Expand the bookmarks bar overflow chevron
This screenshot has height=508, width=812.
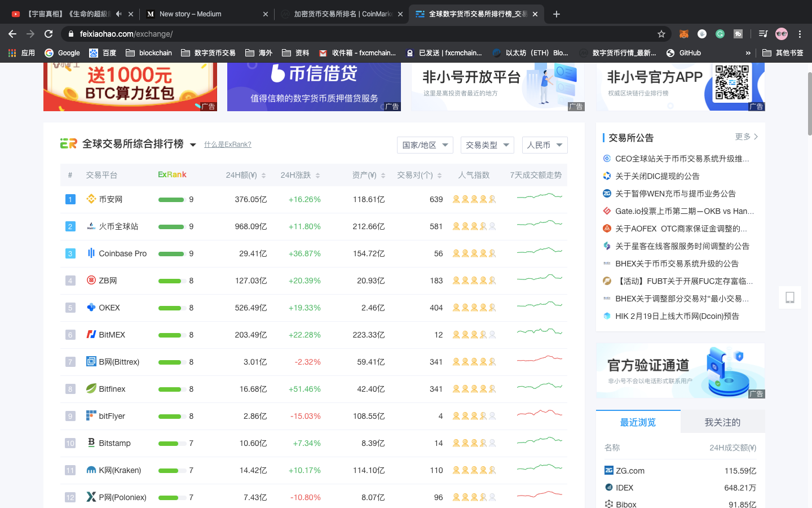[x=748, y=53]
